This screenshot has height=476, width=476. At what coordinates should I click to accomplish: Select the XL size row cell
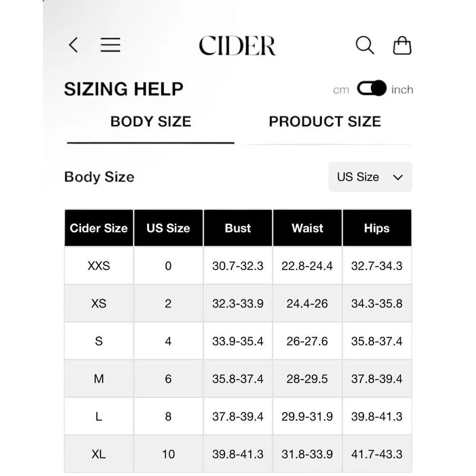(99, 454)
